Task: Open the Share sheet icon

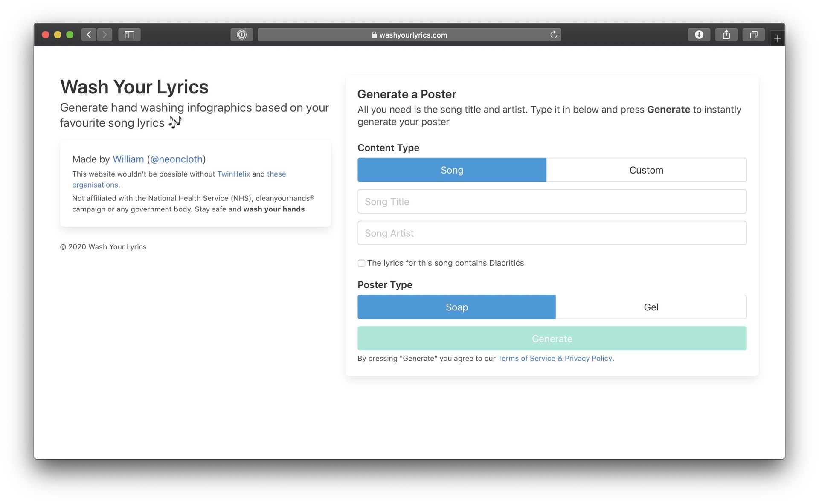Action: pyautogui.click(x=726, y=35)
